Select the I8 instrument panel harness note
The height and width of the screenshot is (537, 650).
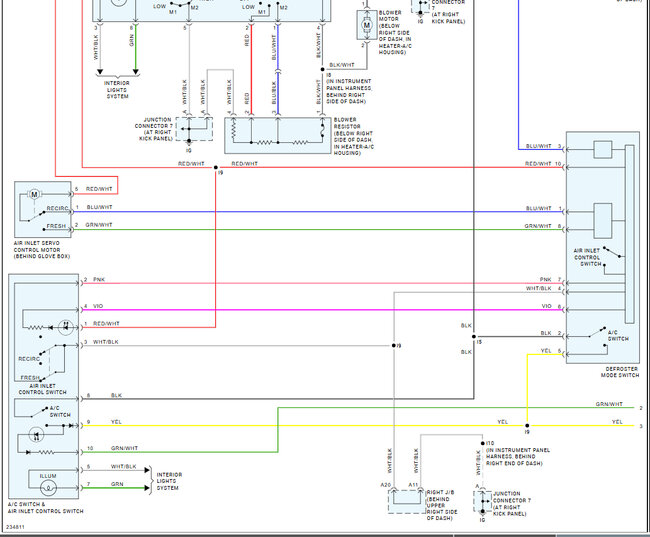point(349,88)
